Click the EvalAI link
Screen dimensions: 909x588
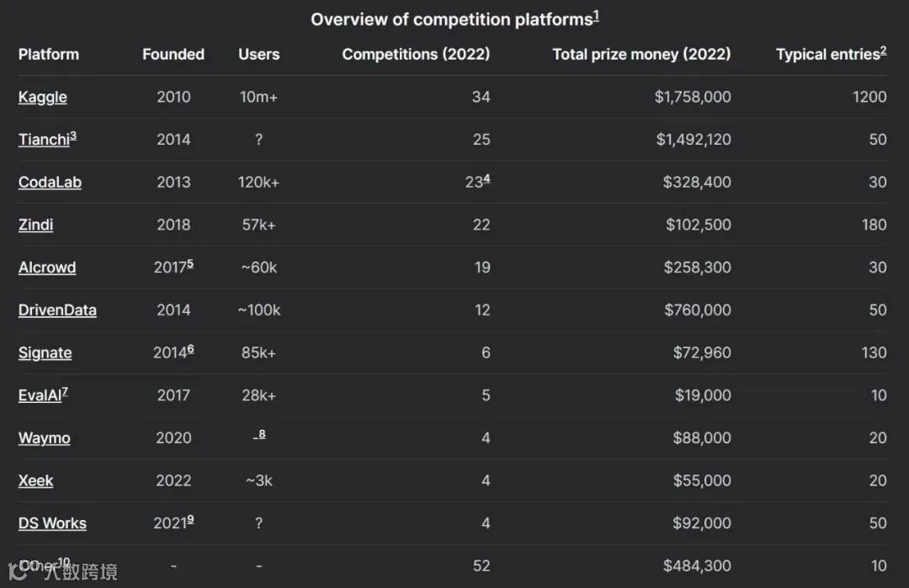point(39,395)
